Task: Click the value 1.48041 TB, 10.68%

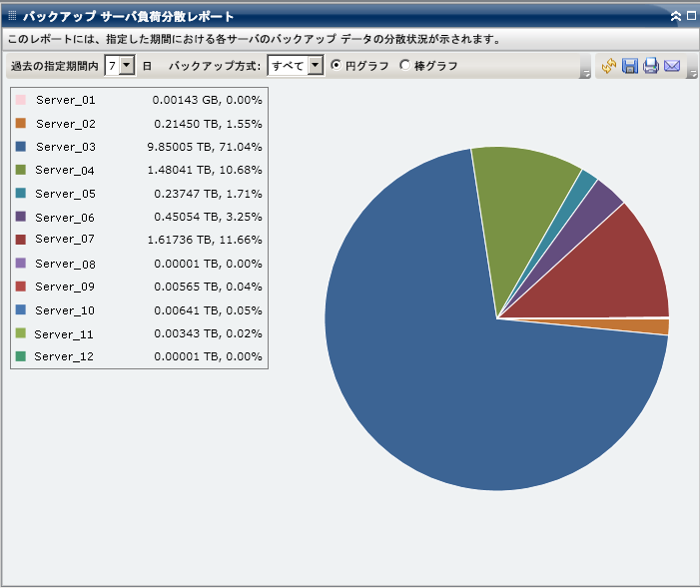Action: (x=205, y=170)
